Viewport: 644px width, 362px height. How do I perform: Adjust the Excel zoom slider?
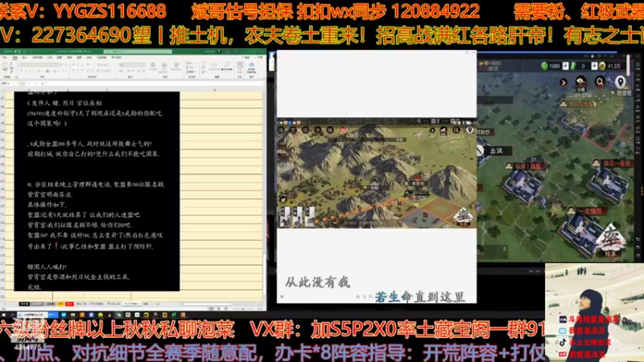tap(243, 309)
